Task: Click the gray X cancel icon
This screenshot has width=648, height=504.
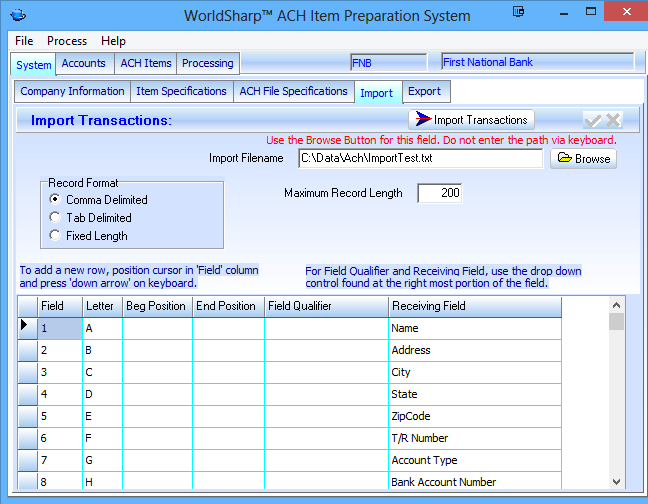Action: (x=613, y=120)
